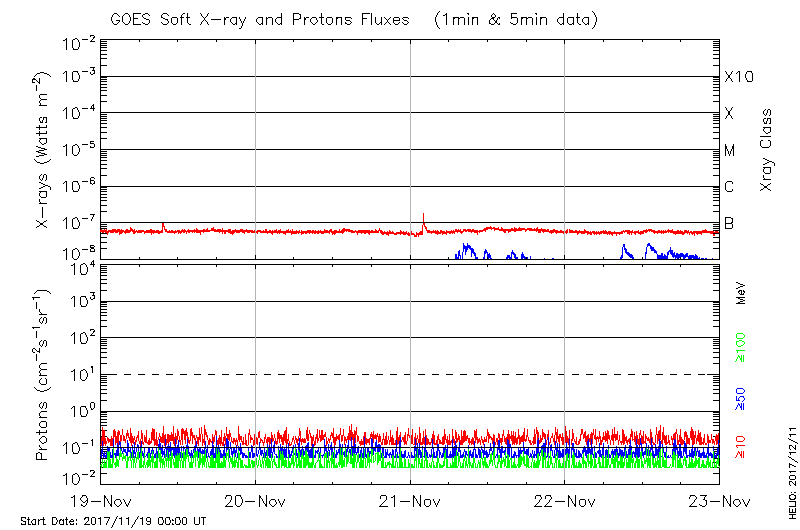Screen dimensions: 800x530
Task: Select the M class label on right axis
Action: pos(730,151)
